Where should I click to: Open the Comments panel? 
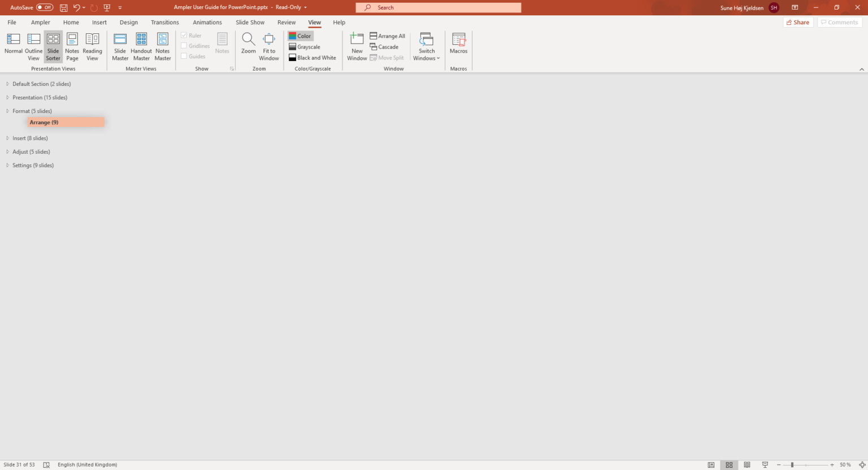[x=839, y=21]
